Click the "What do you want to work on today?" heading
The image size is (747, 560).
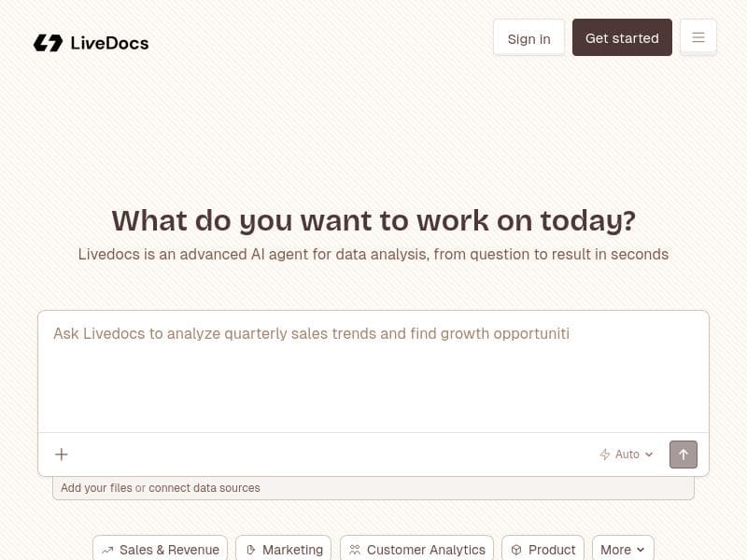(x=373, y=221)
